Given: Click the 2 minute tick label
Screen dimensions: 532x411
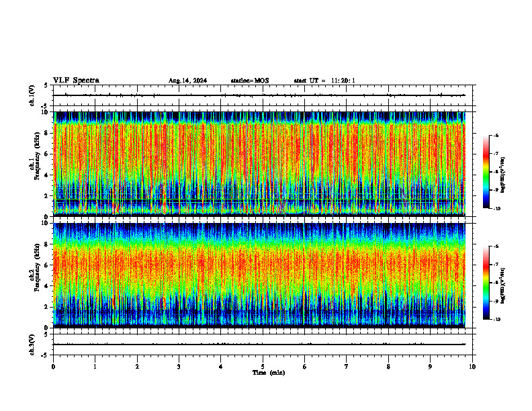Looking at the screenshot, I should (137, 367).
